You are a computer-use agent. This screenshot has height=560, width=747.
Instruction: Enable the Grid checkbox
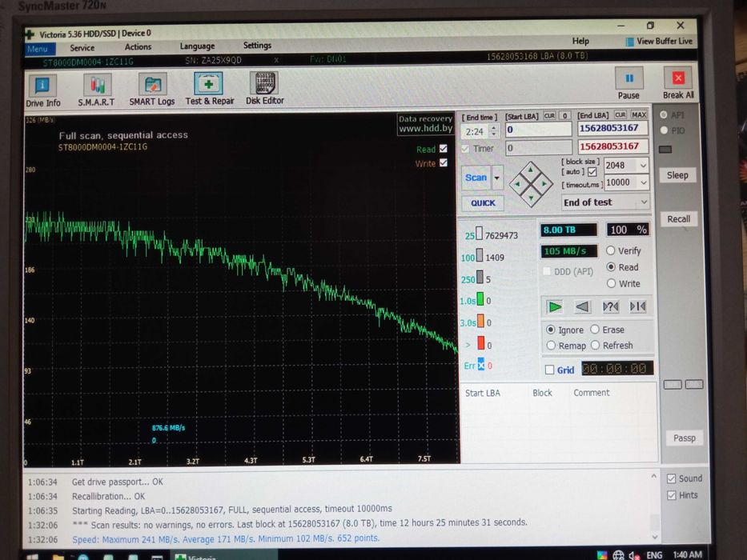(549, 370)
